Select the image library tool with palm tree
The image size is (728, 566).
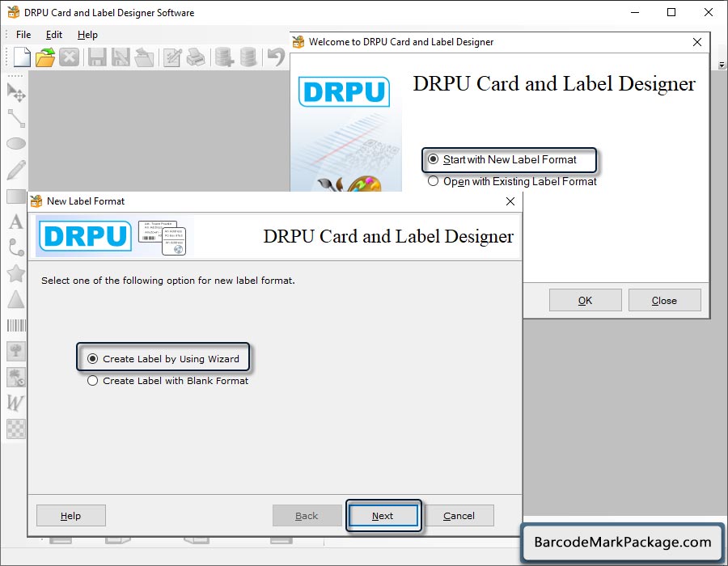pyautogui.click(x=16, y=377)
